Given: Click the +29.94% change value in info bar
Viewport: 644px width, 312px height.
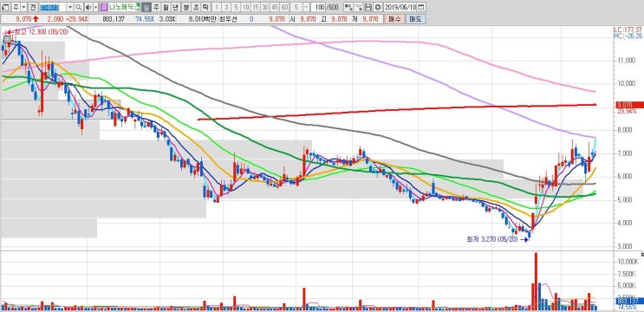Looking at the screenshot, I should (x=77, y=19).
